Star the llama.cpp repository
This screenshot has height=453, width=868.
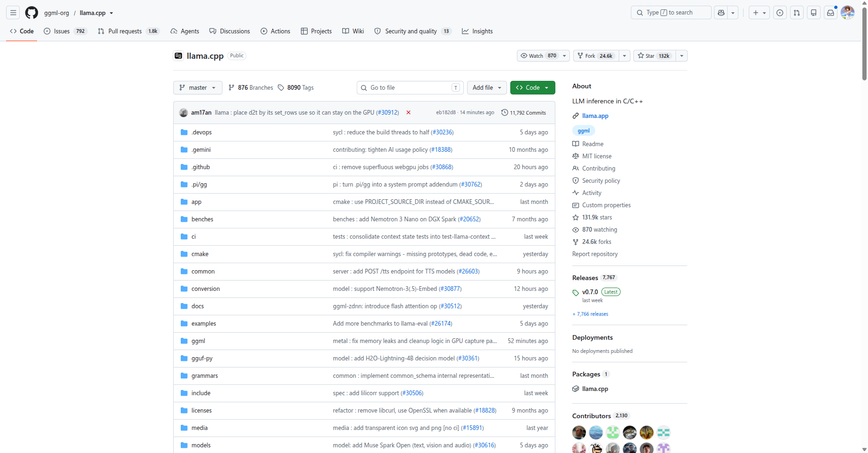click(x=654, y=56)
